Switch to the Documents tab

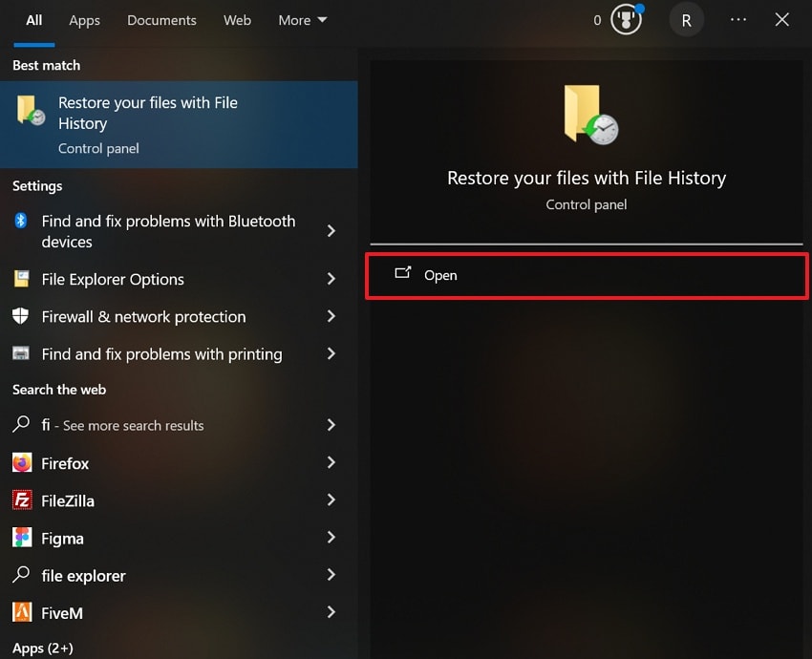161,19
